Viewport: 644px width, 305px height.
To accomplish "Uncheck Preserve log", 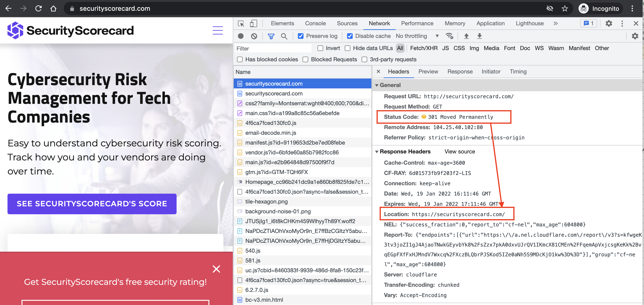I will [301, 36].
